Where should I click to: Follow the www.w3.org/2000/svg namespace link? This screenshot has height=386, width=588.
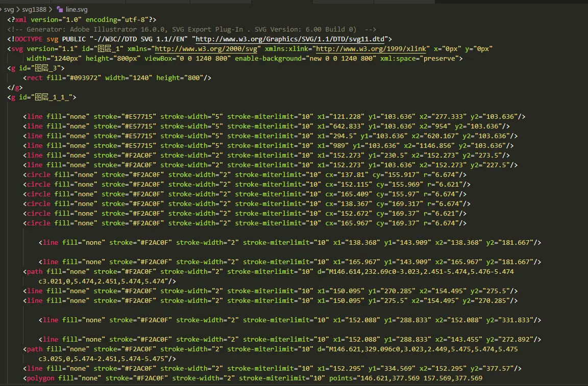tap(206, 49)
